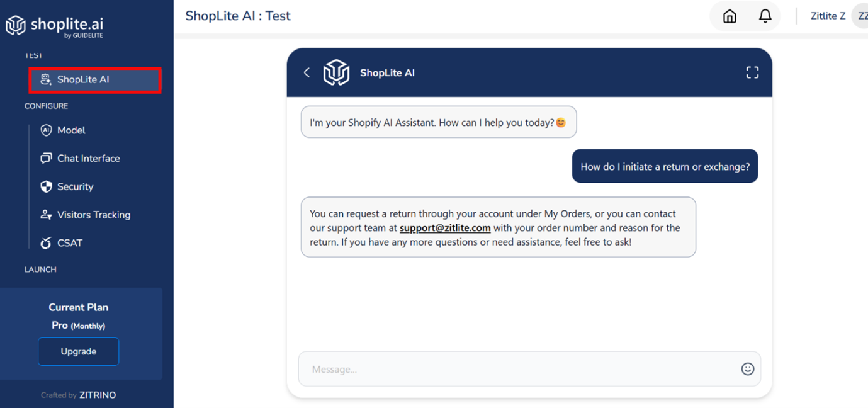The height and width of the screenshot is (408, 868).
Task: Open the emoji picker in message box
Action: [x=747, y=369]
